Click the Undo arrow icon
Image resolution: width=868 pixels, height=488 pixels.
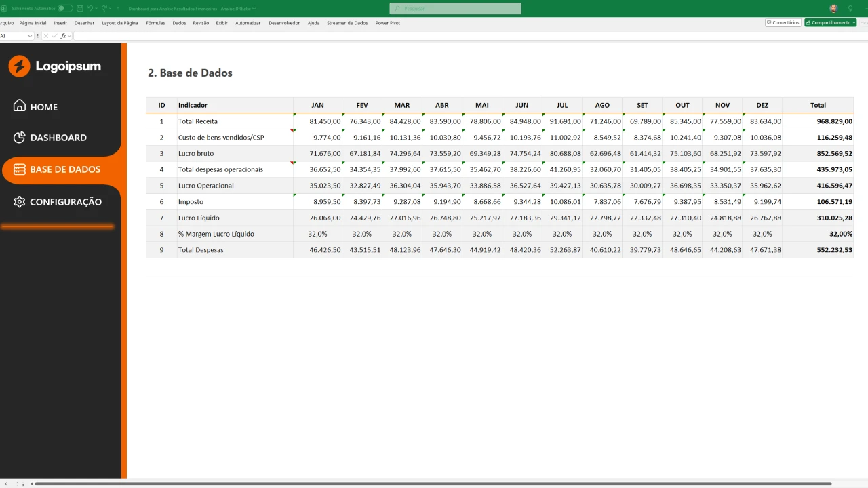click(x=90, y=9)
